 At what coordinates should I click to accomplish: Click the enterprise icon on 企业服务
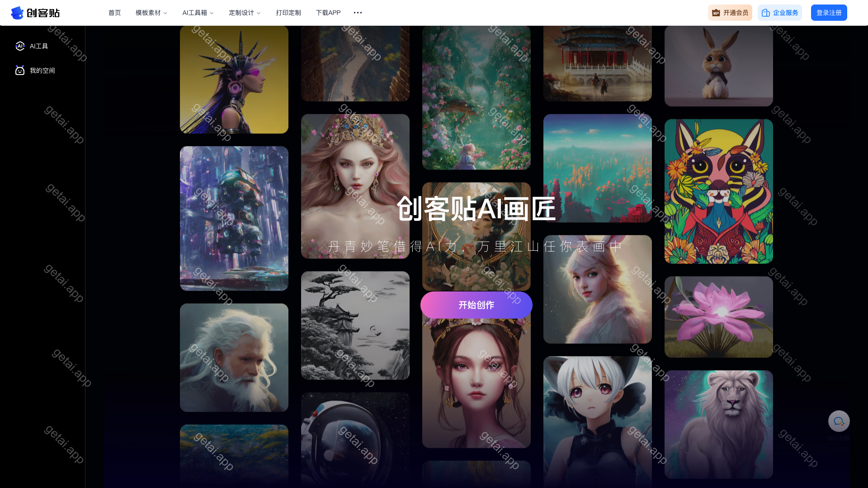(x=766, y=13)
